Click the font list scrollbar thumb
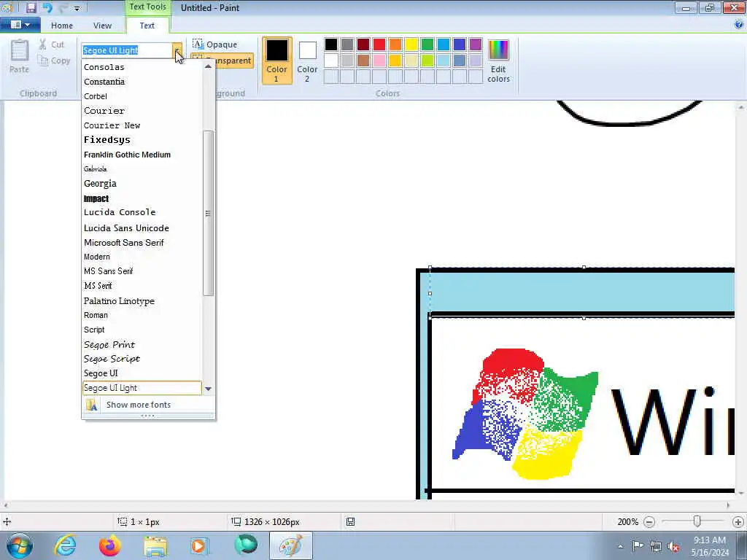Viewport: 747px width, 560px height. pos(208,213)
